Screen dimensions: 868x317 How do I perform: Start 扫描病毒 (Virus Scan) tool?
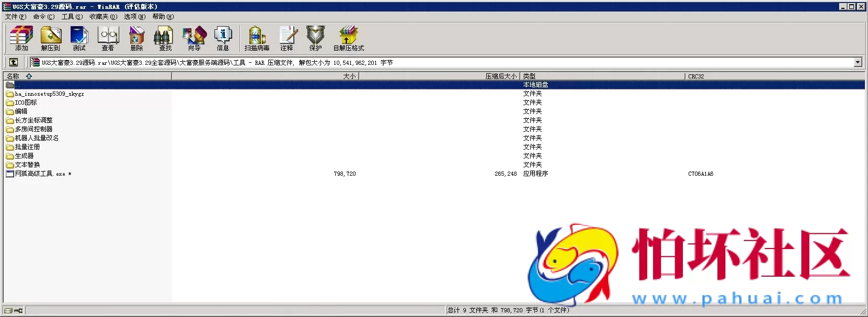(257, 38)
